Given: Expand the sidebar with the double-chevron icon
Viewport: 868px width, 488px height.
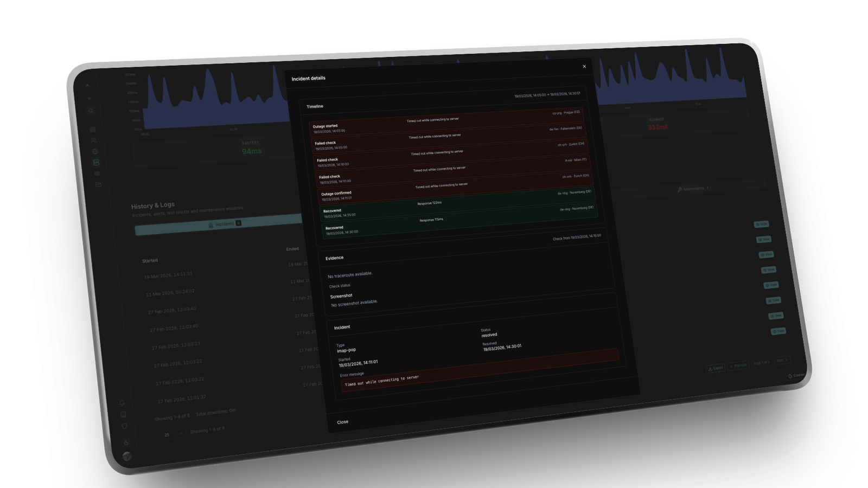Looking at the screenshot, I should point(90,99).
